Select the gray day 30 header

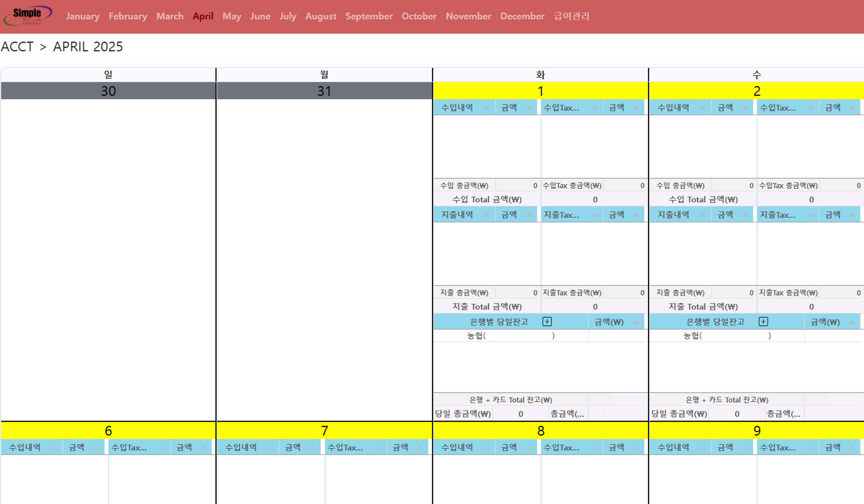[108, 91]
